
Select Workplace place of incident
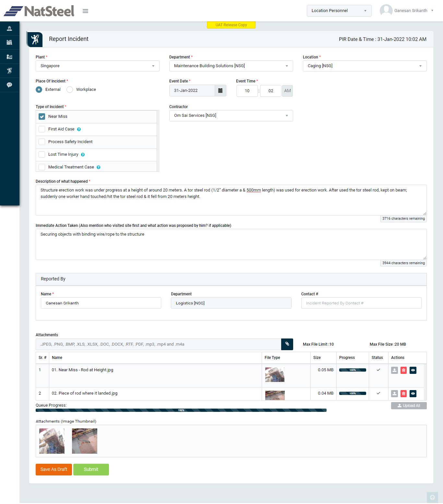click(70, 90)
